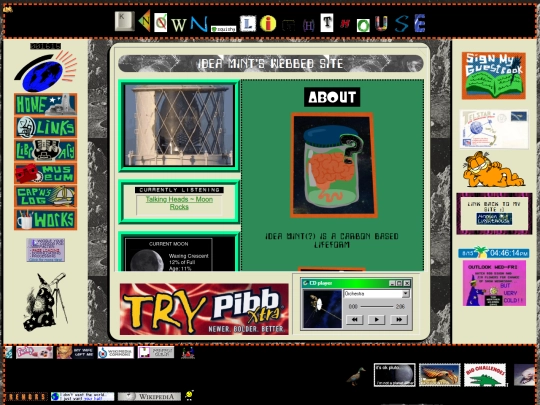Open the Talking Heads ~ Moon Rocks link
Viewport: 540px width, 405px height.
(179, 203)
